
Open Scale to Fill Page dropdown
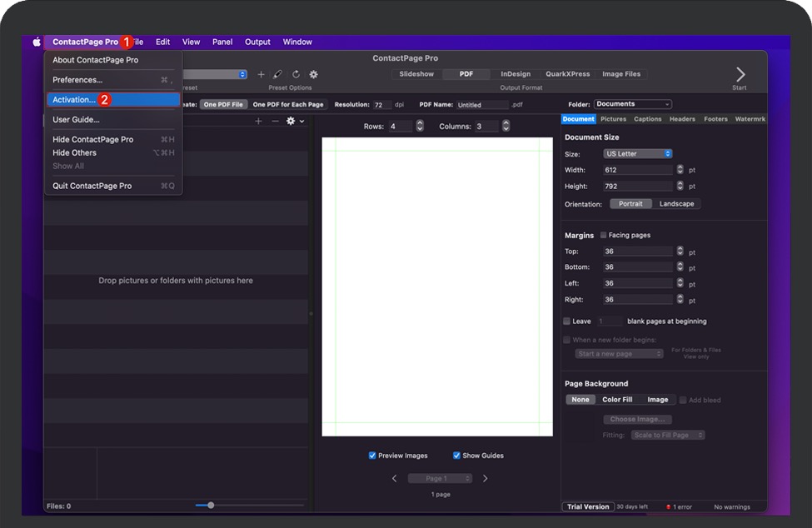tap(668, 435)
